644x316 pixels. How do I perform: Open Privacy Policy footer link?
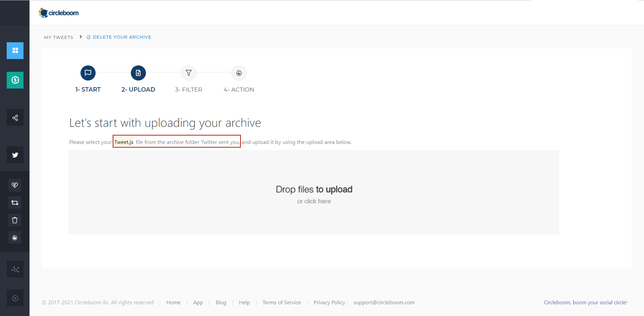[329, 303]
